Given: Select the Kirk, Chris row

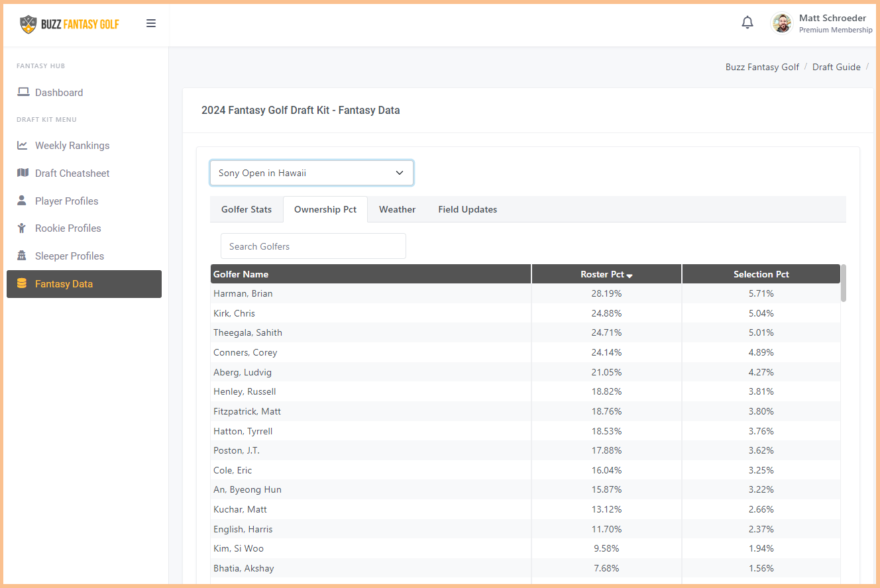Looking at the screenshot, I should pos(525,313).
